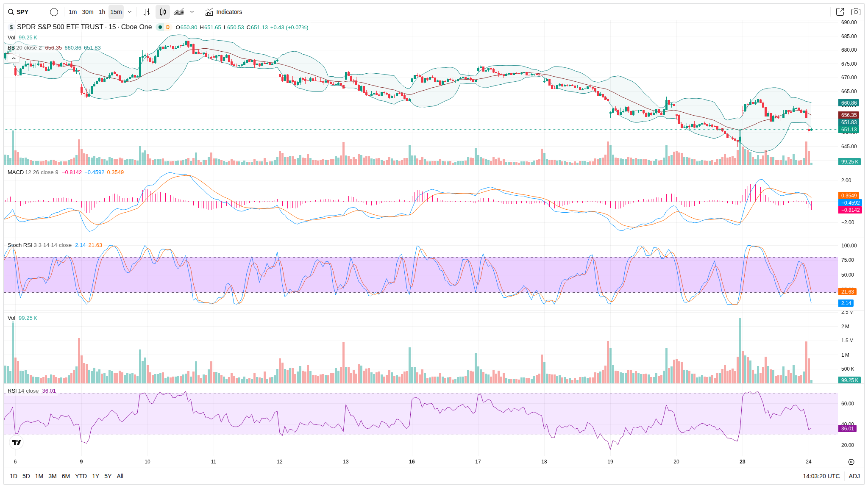Select the Candles chart style icon
This screenshot has width=868, height=488.
pyautogui.click(x=163, y=12)
